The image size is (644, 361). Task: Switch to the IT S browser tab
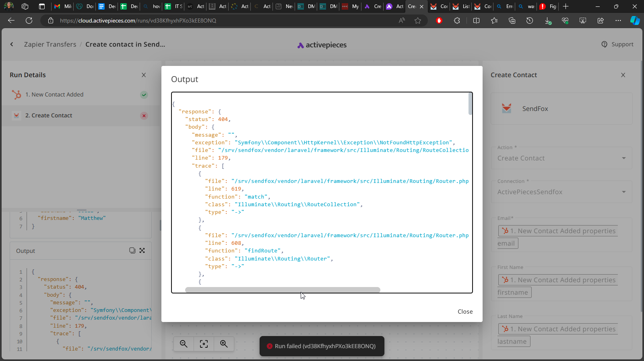pyautogui.click(x=173, y=6)
